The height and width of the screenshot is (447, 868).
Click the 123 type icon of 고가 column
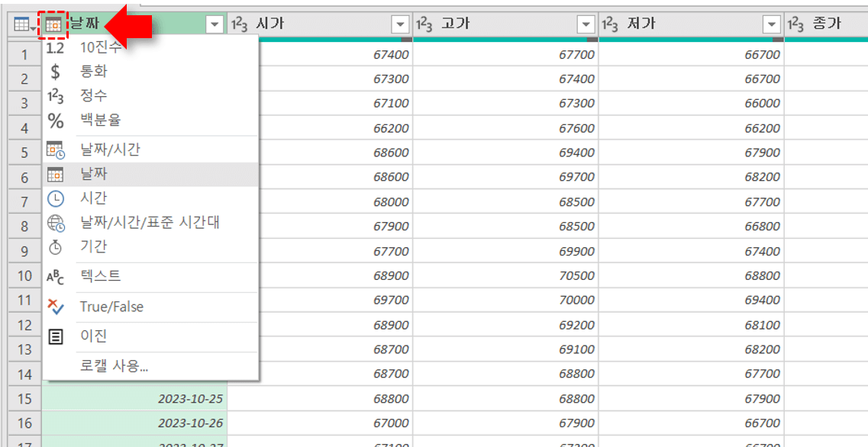tap(424, 24)
